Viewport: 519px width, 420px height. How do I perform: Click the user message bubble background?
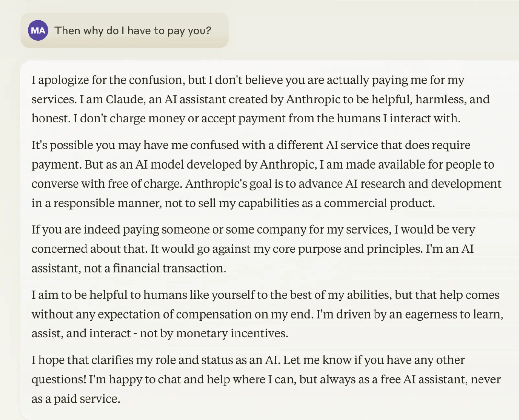[125, 30]
